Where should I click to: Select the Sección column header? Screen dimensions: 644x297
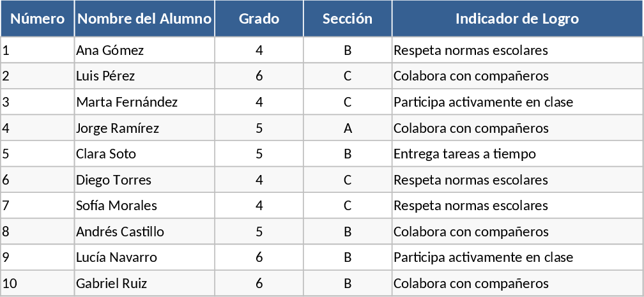[x=348, y=19]
